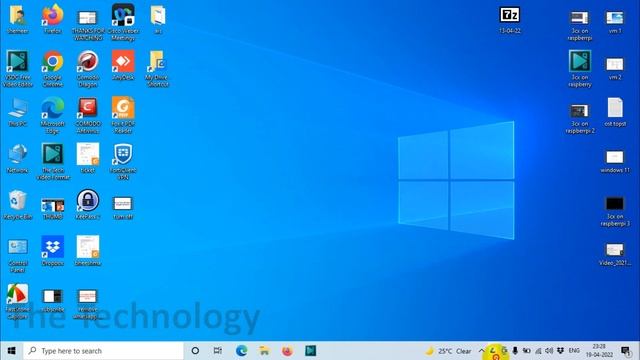
Task: Select the 3cx on raspberrpi 3 file
Action: tap(615, 211)
